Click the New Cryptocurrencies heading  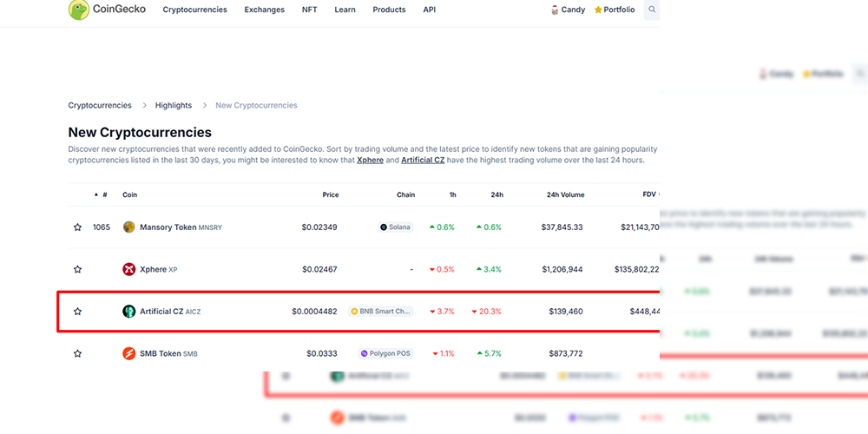click(x=140, y=132)
